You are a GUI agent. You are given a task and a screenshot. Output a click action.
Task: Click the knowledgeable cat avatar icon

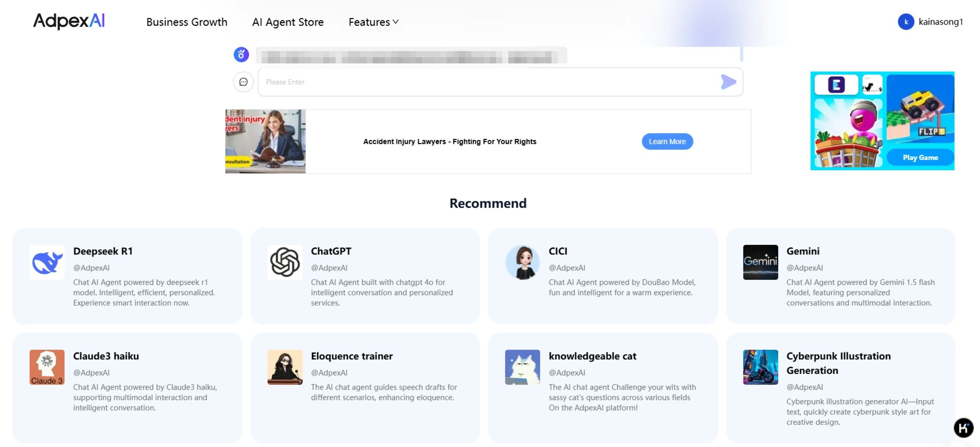coord(522,367)
